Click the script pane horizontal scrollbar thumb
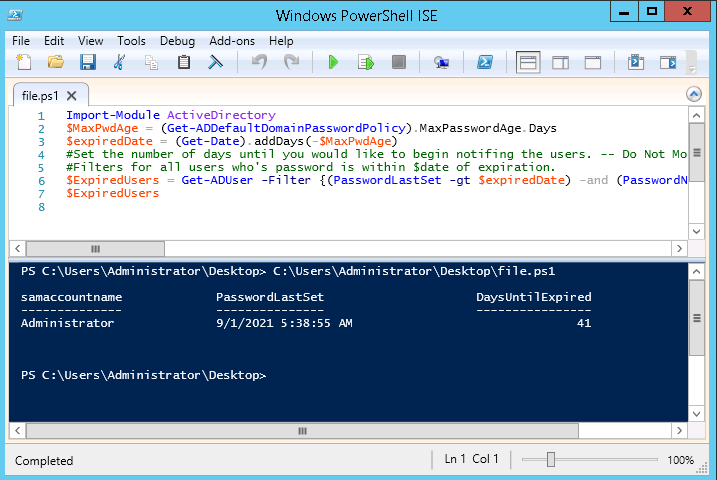The width and height of the screenshot is (717, 480). pyautogui.click(x=95, y=249)
